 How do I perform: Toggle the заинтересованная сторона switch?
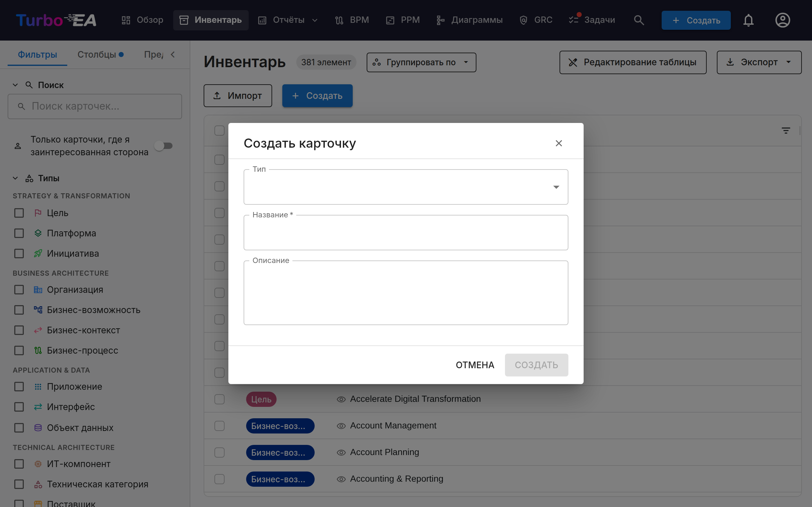coord(164,146)
